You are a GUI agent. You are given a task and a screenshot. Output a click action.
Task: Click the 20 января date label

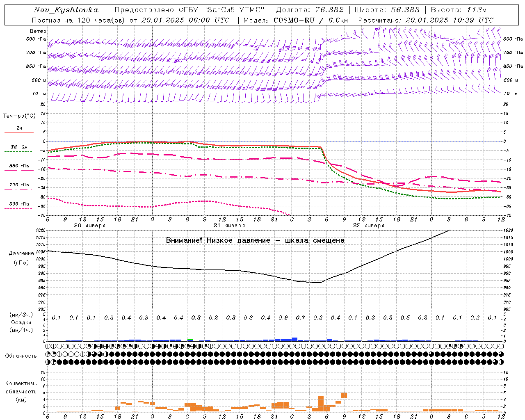pyautogui.click(x=89, y=226)
